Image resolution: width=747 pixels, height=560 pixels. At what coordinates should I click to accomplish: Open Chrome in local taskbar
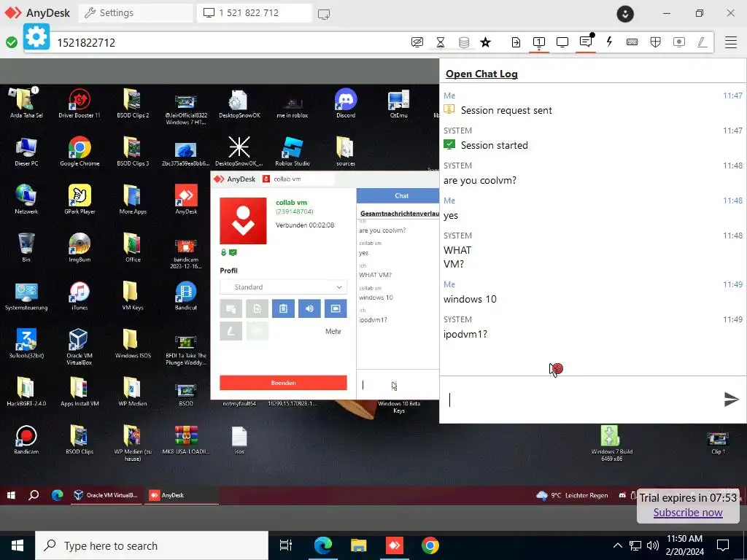click(x=430, y=545)
